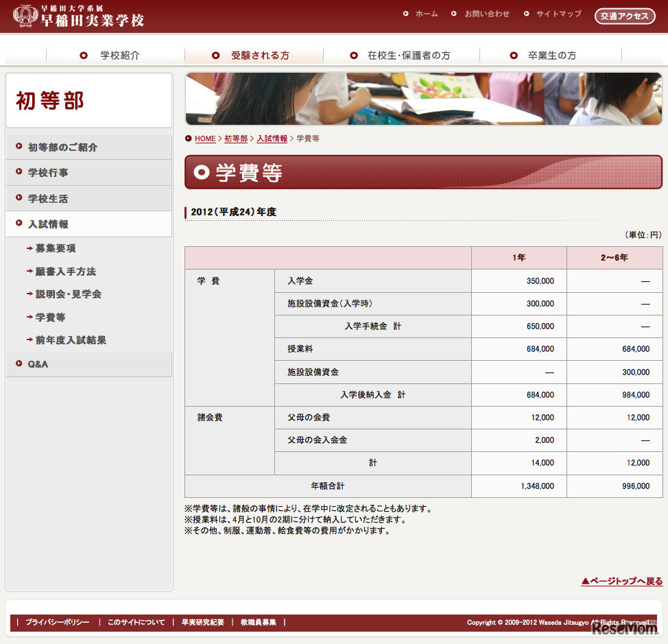This screenshot has width=668, height=644.
Task: Open the ホーム link in header
Action: [x=426, y=14]
